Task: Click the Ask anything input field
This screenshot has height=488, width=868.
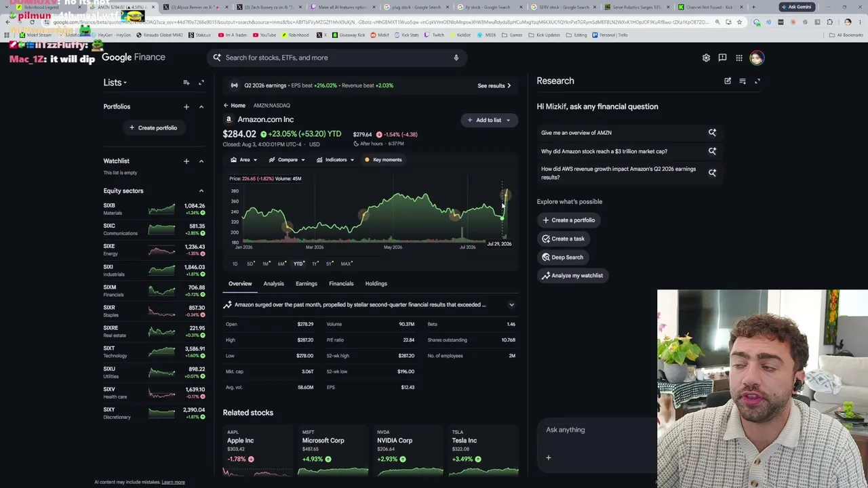Action: [597, 430]
